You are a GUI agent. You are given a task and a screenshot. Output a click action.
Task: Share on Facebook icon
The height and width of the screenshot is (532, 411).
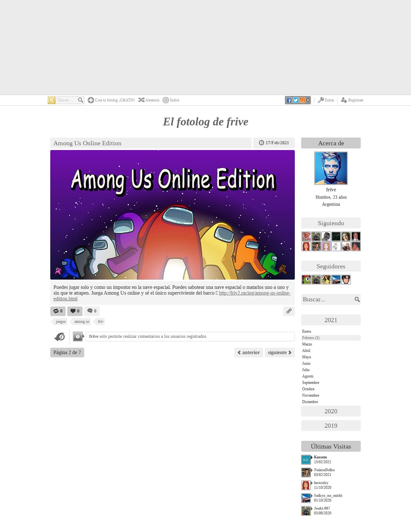[289, 100]
